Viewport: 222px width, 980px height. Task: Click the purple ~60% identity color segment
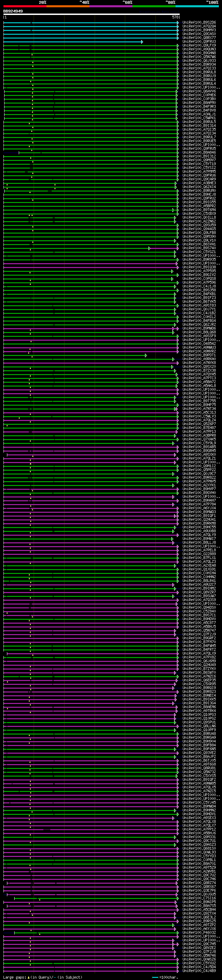pyautogui.click(x=111, y=6)
